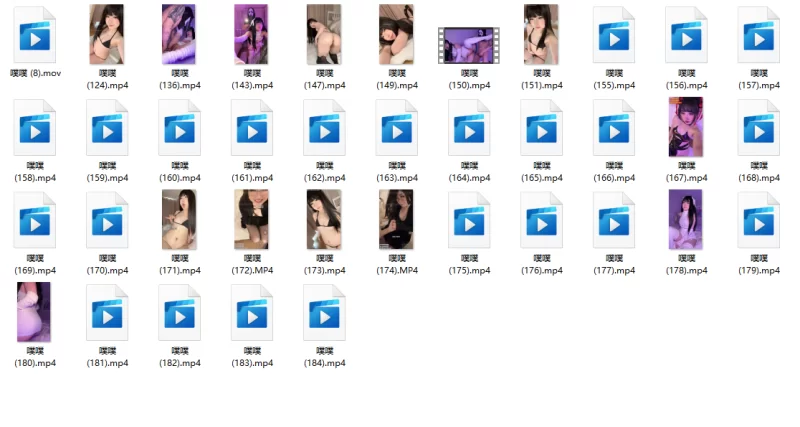
Task: Select the (165).mp4 video file icon
Action: (542, 128)
